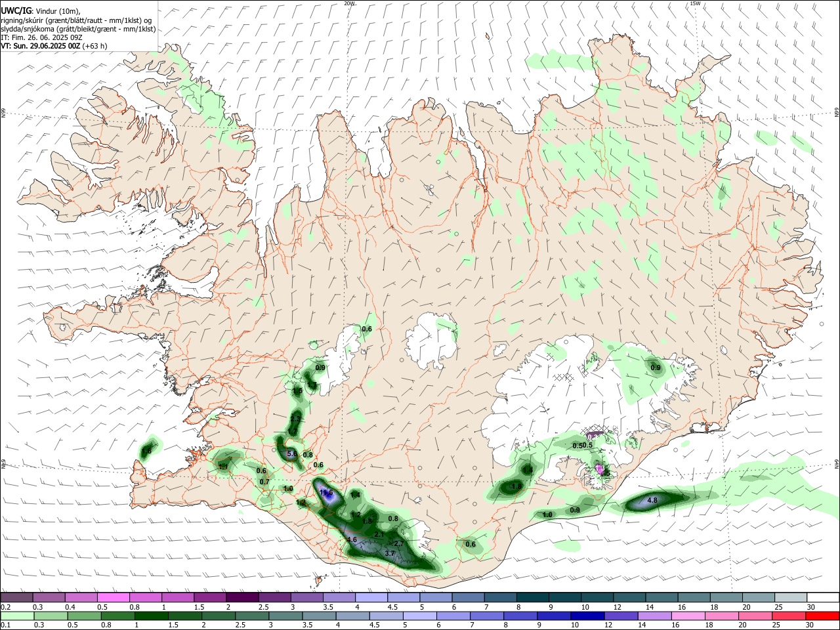Pick the bright pink snow swatch at 0.5

pos(112,598)
